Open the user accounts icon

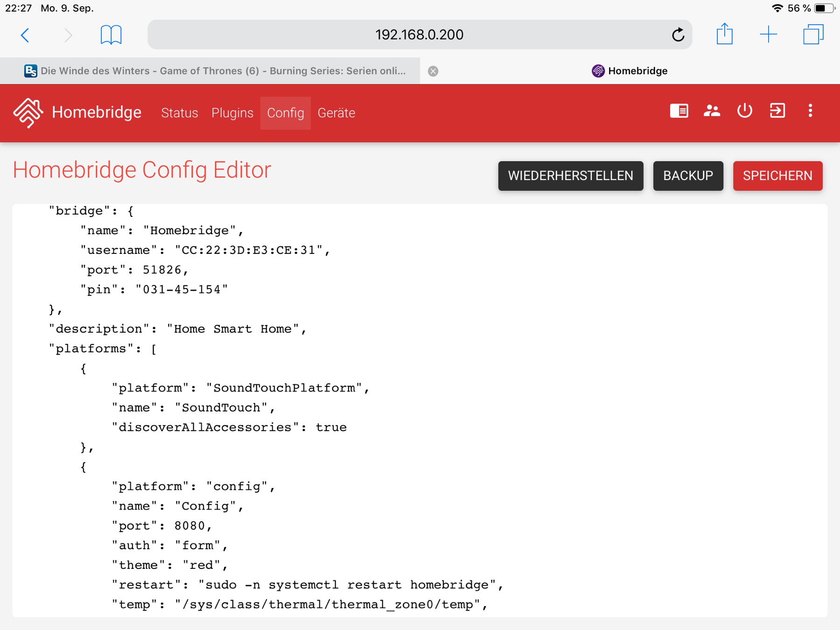[x=712, y=111]
